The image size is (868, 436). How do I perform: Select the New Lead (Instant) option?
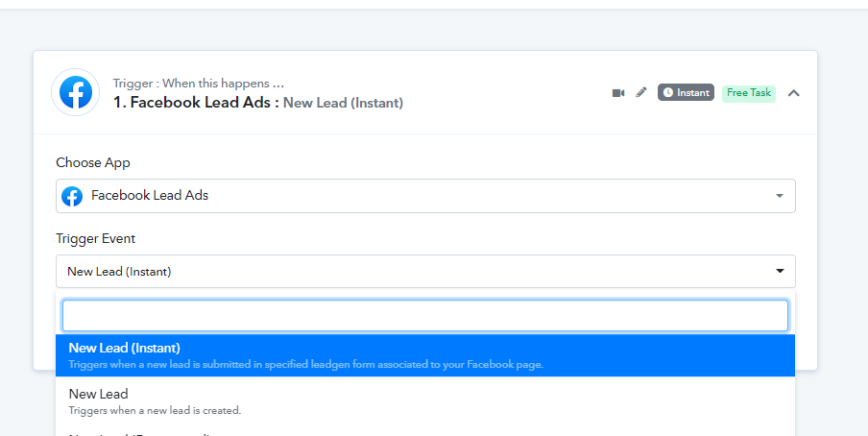point(425,355)
